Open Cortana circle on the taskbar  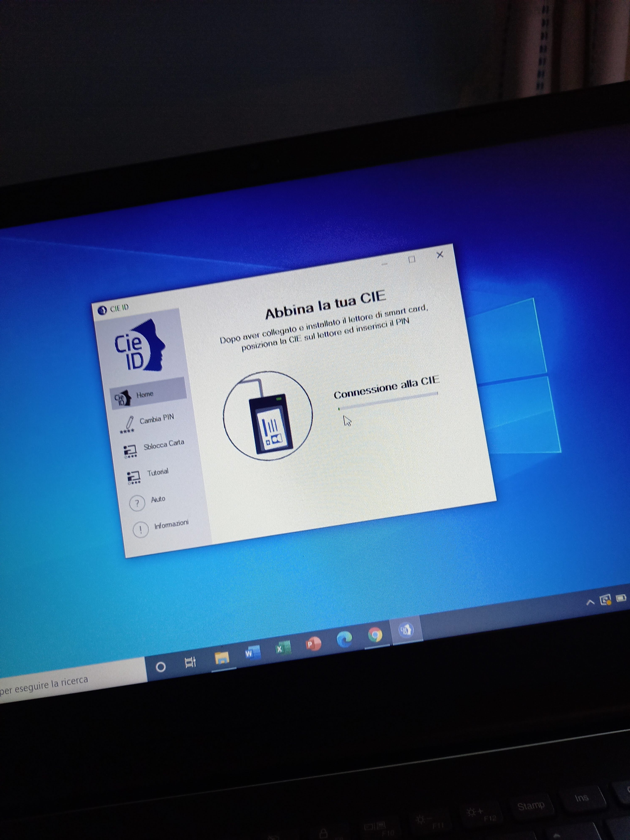pos(161,667)
